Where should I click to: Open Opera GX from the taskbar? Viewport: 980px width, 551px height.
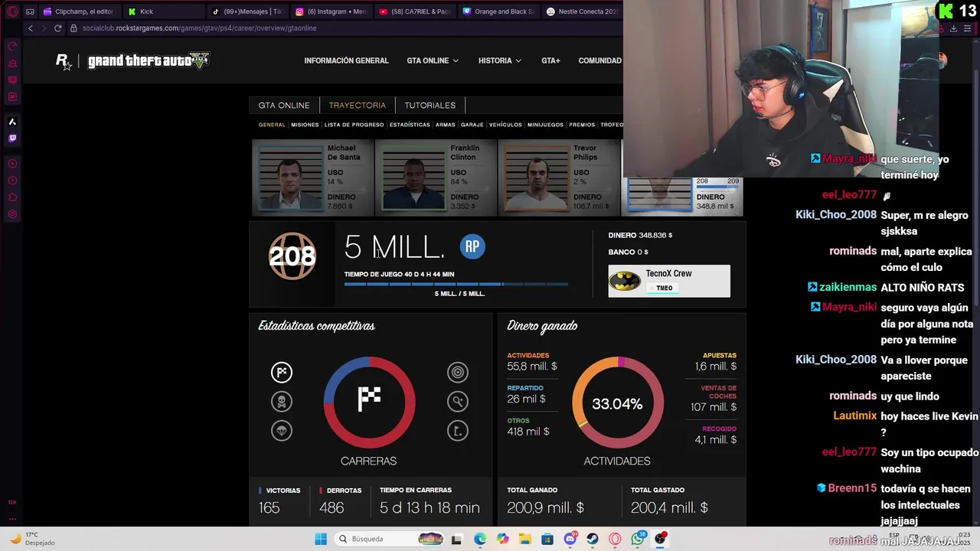tap(615, 539)
